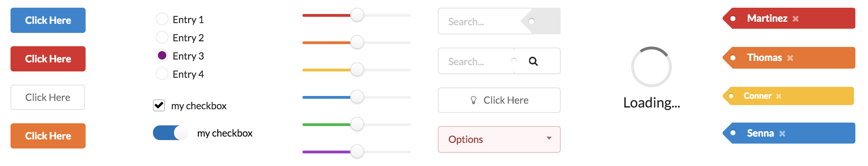Image resolution: width=868 pixels, height=166 pixels.
Task: Remove the Conner tag with its x
Action: pyautogui.click(x=779, y=96)
